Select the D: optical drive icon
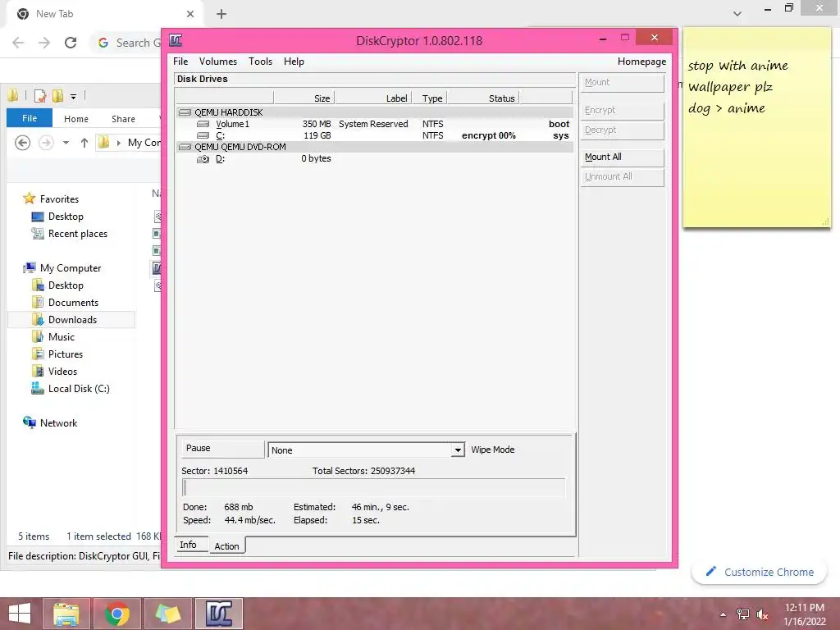840x630 pixels. pyautogui.click(x=203, y=158)
